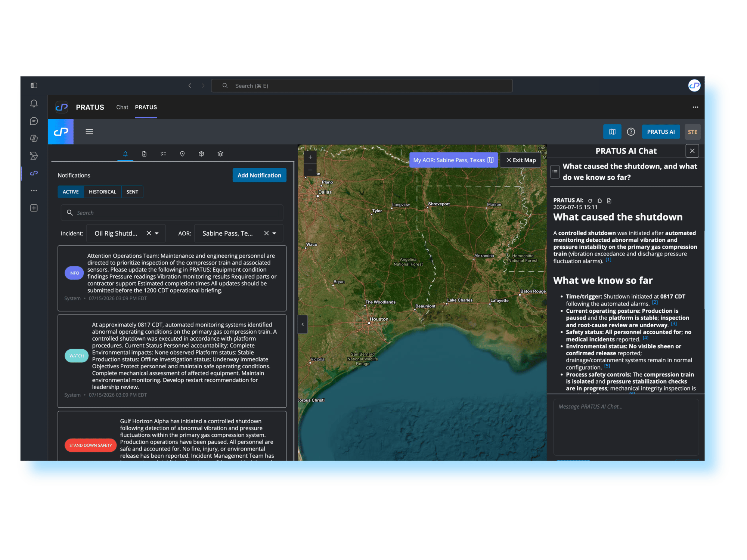747x560 pixels.
Task: Go forward with the right navigation arrow
Action: [x=203, y=86]
